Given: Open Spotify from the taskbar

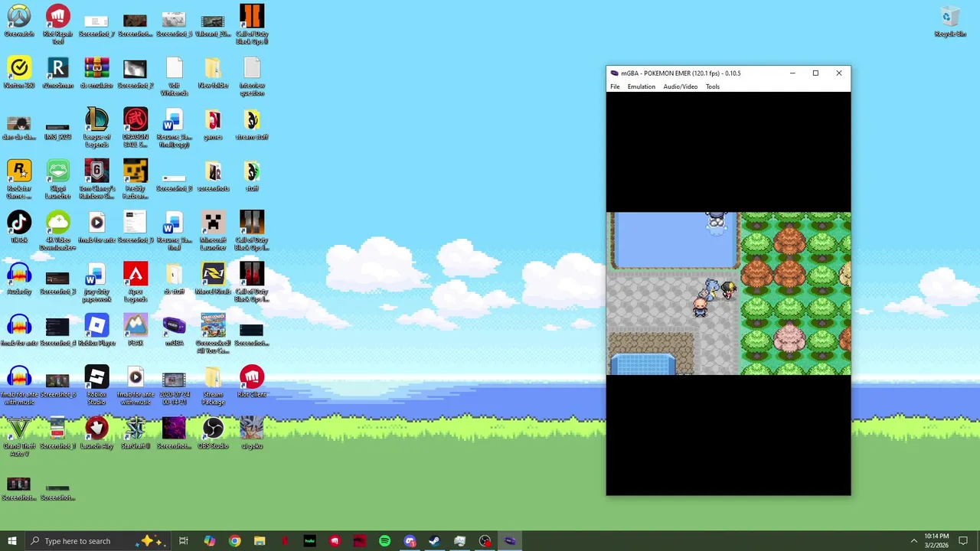Looking at the screenshot, I should pyautogui.click(x=384, y=541).
